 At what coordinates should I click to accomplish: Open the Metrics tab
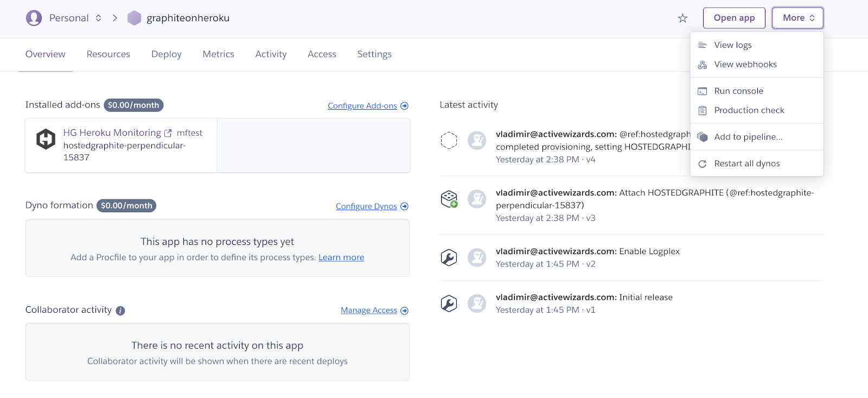[219, 54]
